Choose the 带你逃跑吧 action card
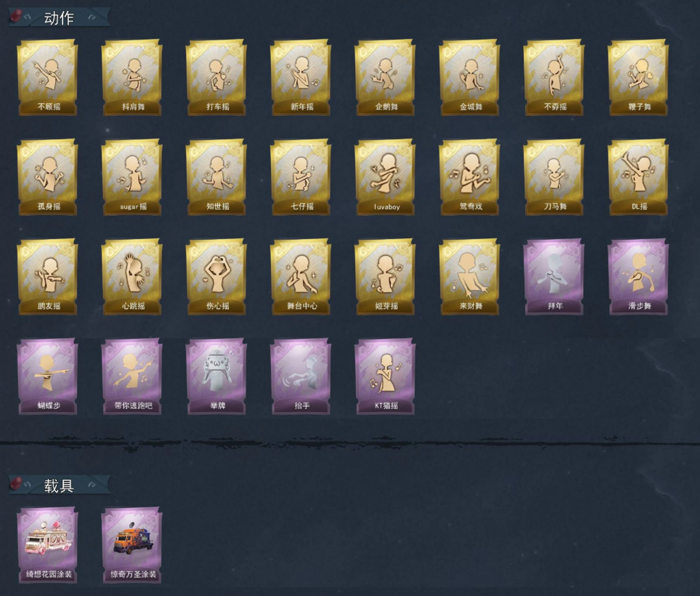 132,376
